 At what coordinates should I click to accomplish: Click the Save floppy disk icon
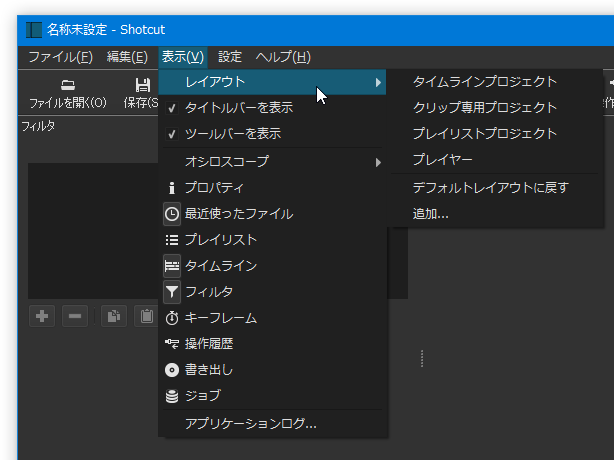click(x=143, y=85)
